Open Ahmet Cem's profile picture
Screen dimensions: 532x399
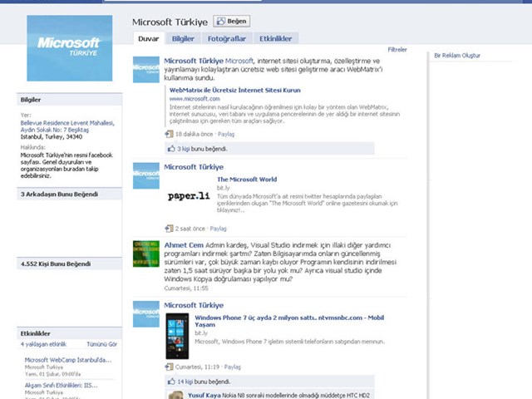click(x=145, y=253)
